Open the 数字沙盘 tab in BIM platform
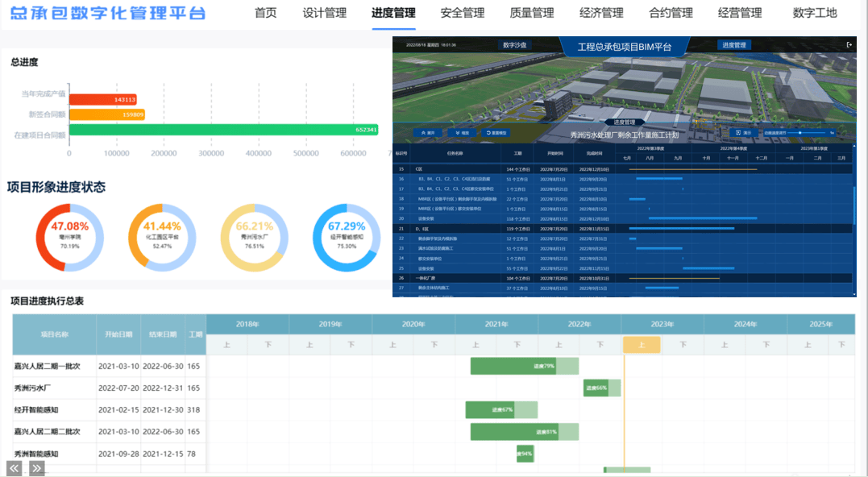The width and height of the screenshot is (868, 477). (514, 45)
